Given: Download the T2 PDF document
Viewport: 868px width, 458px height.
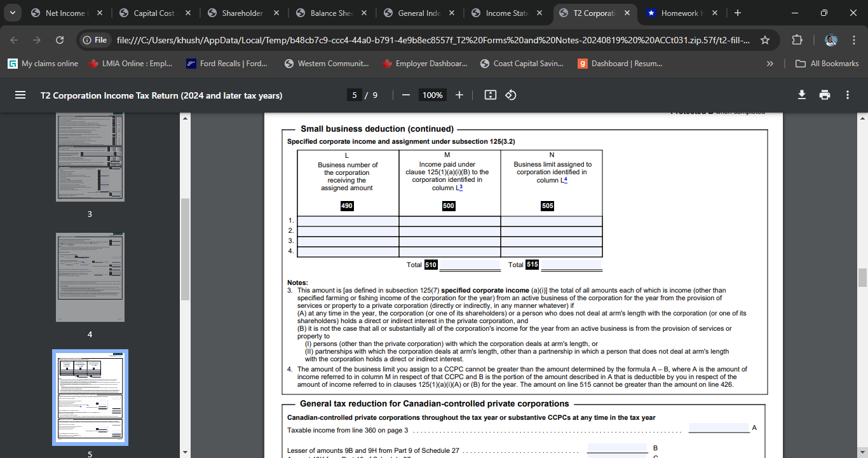Looking at the screenshot, I should coord(802,94).
